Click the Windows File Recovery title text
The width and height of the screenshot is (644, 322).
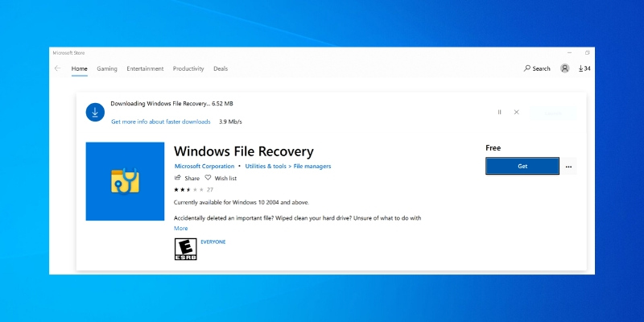click(244, 151)
